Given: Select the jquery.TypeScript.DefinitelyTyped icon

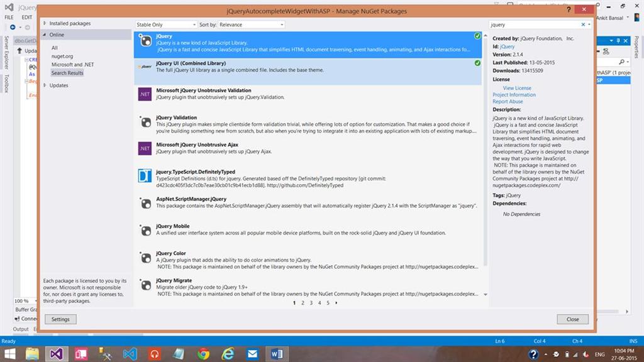Looking at the screenshot, I should pos(145,176).
